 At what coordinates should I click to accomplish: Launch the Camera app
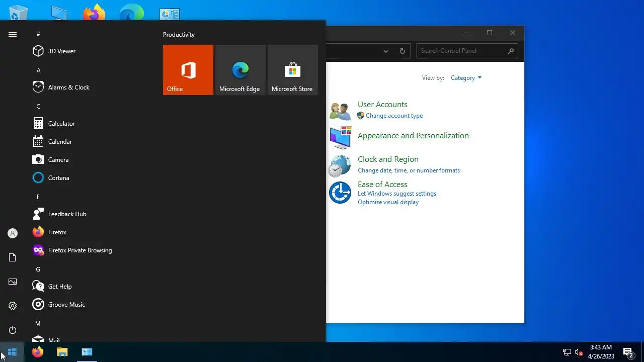[91, 159]
